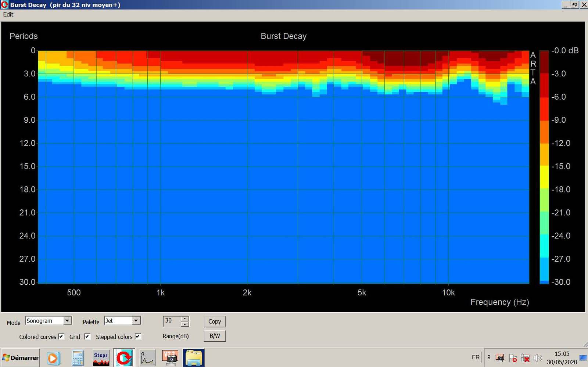
Task: Toggle the Stepped colors checkbox
Action: pos(138,337)
